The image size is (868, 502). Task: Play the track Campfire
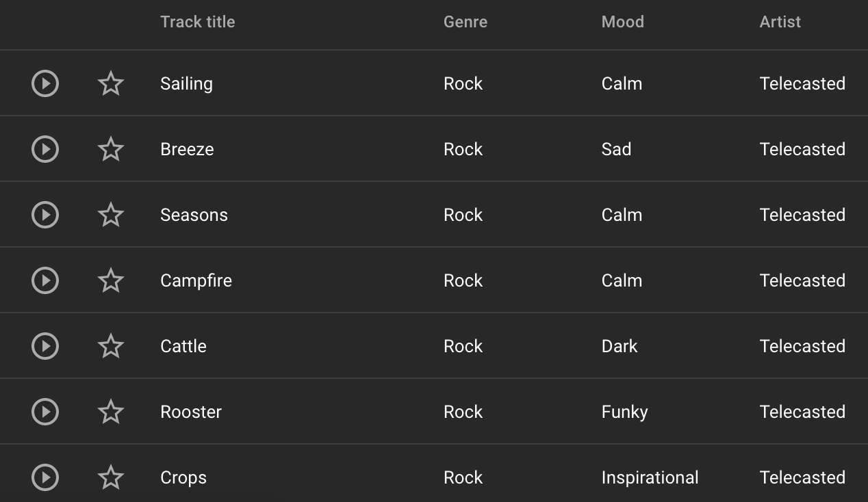point(44,280)
